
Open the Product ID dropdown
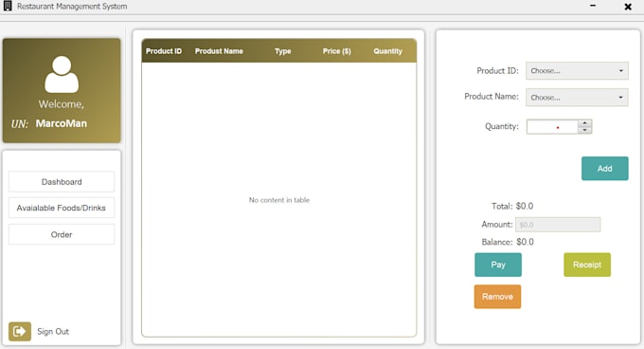(x=577, y=71)
